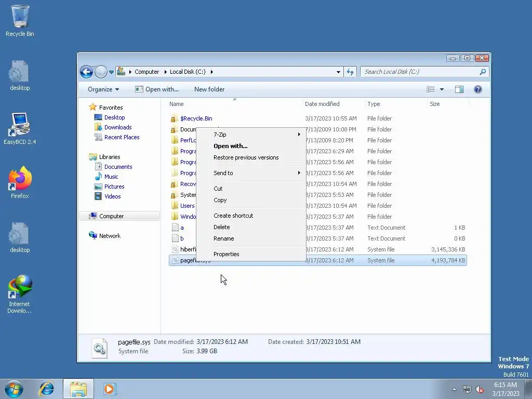Click the network tray icon
This screenshot has width=532, height=399.
[x=467, y=390]
